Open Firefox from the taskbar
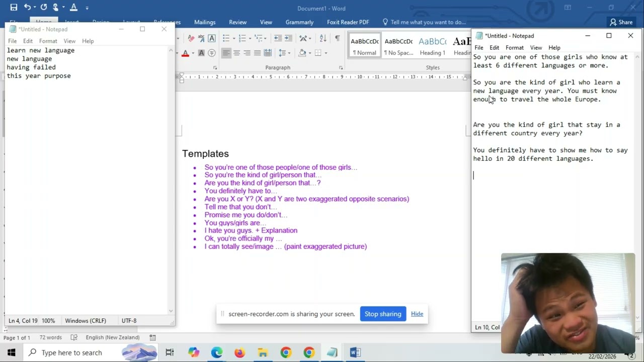The width and height of the screenshot is (644, 362). point(239,352)
